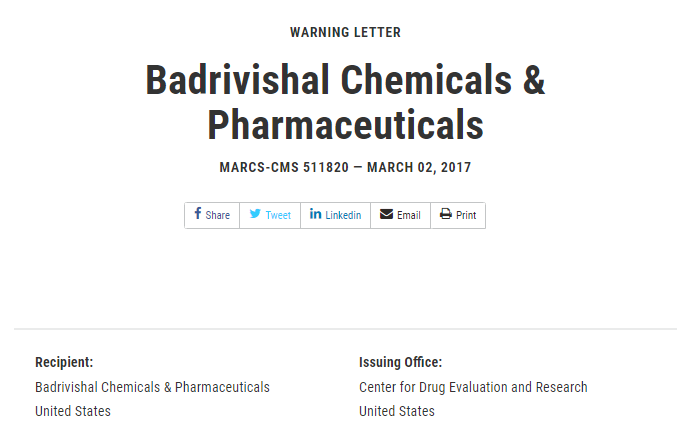This screenshot has height=443, width=687.
Task: Select the Tweet text label
Action: coord(278,215)
